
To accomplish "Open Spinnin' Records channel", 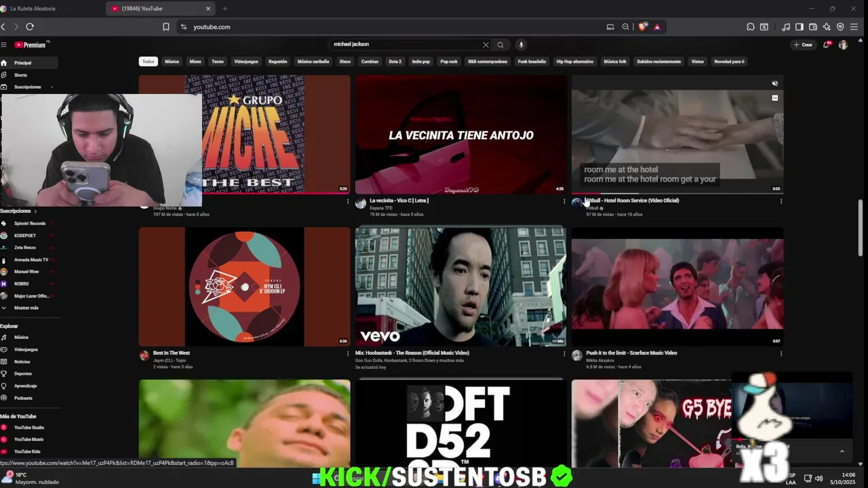I will [x=28, y=223].
